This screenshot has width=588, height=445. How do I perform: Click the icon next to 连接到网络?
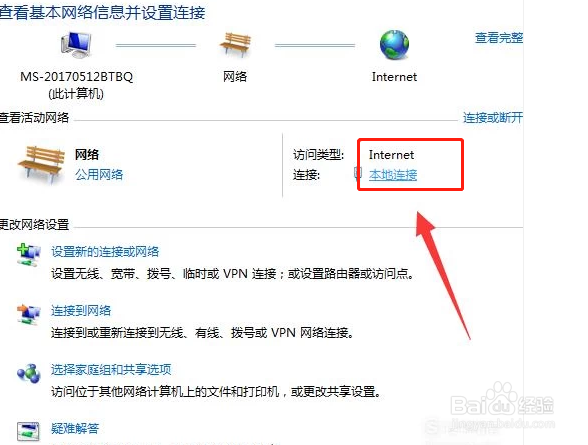[28, 314]
